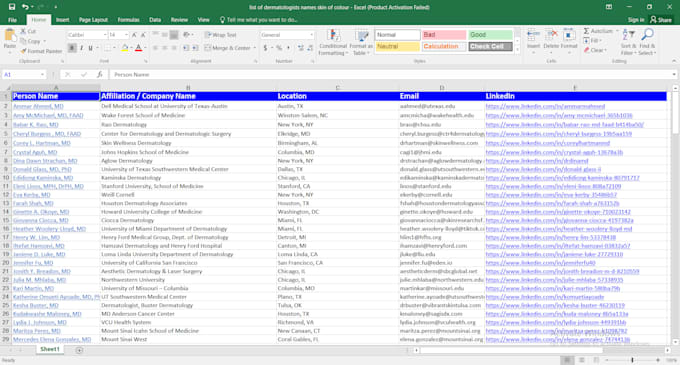Expand font color dropdown arrow
This screenshot has width=680, height=365.
coord(145,48)
